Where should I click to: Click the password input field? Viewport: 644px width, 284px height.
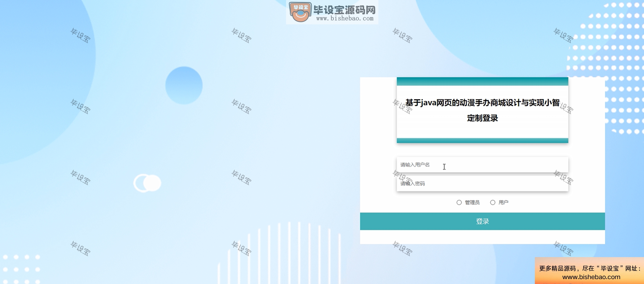point(482,184)
